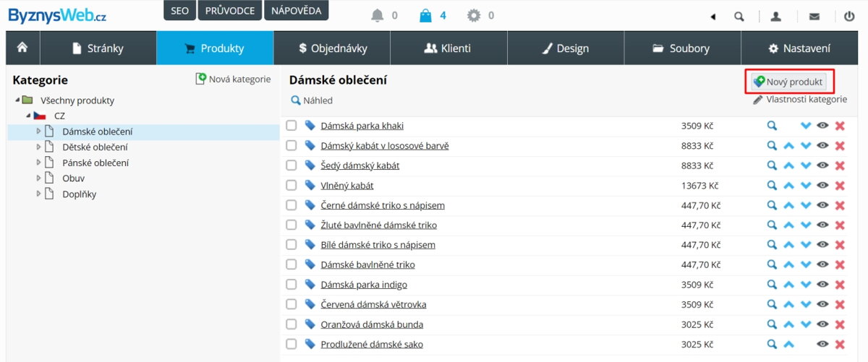The width and height of the screenshot is (868, 362).
Task: Select Obuv in category tree
Action: coord(74,178)
